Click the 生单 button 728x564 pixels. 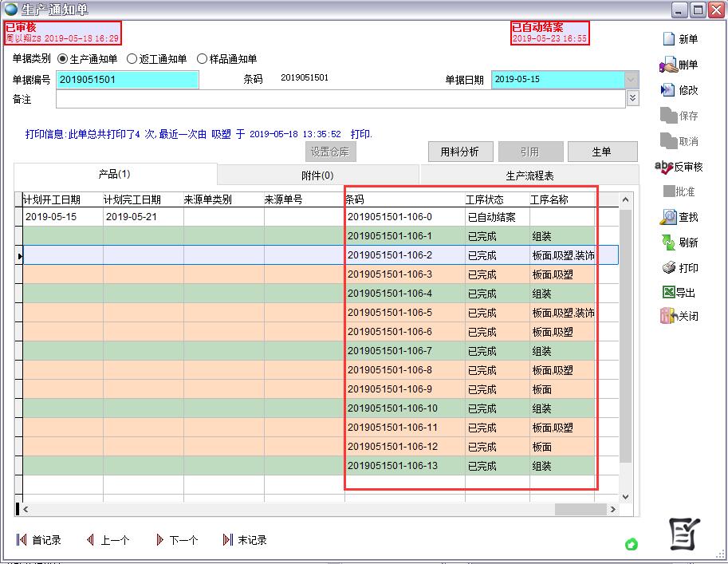click(601, 152)
